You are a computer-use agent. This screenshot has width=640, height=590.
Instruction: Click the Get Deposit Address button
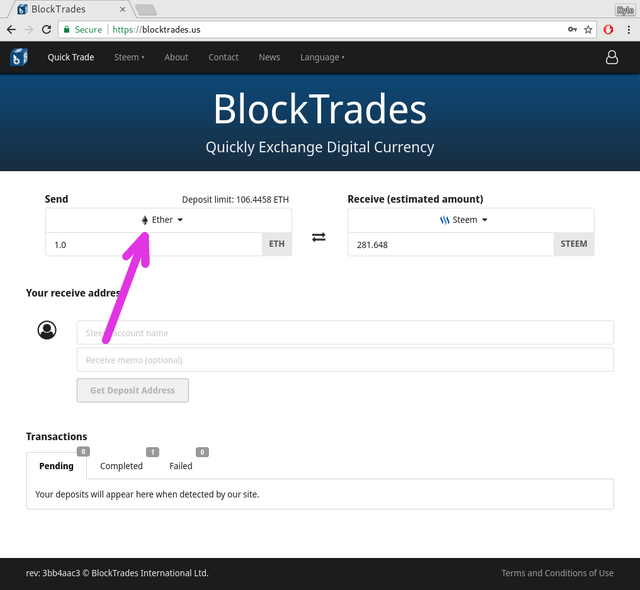coord(133,390)
